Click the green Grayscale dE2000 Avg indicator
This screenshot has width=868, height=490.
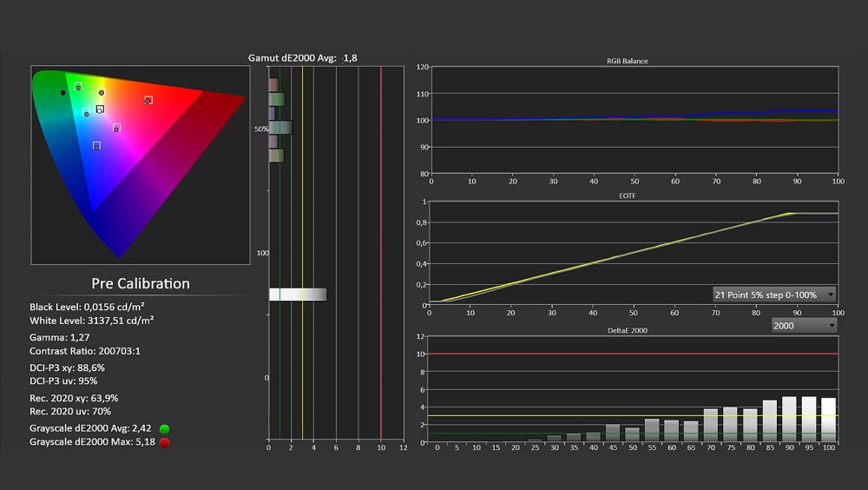[164, 428]
